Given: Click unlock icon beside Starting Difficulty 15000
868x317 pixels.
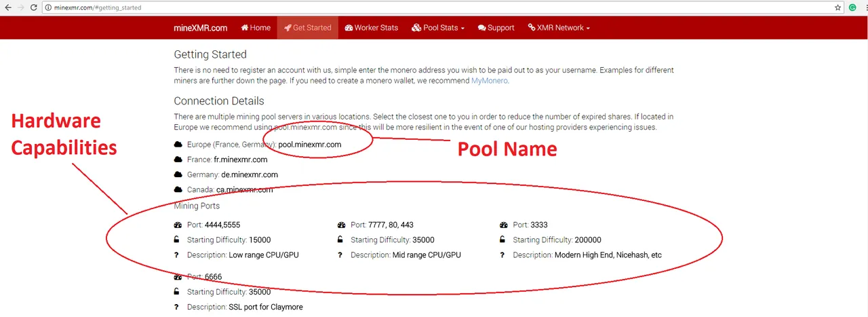Looking at the screenshot, I should click(177, 240).
